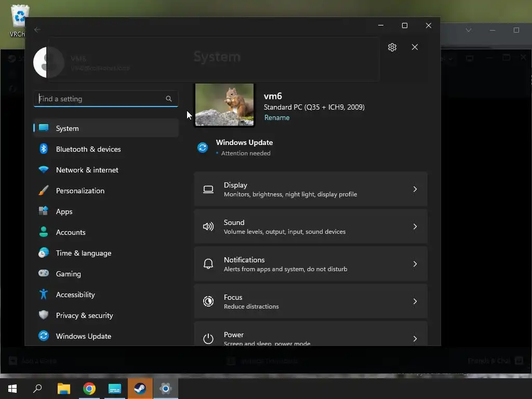Click the Accessibility figure icon

(44, 294)
